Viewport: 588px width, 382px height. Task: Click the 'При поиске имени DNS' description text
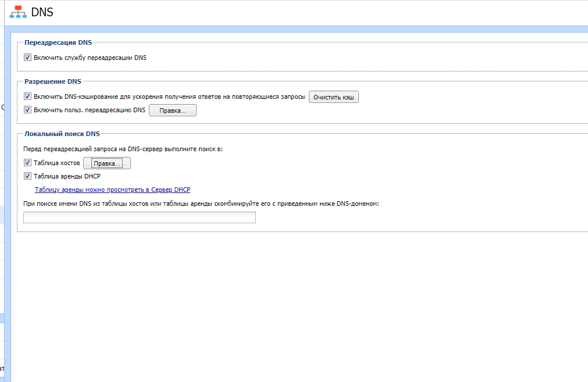click(x=201, y=204)
